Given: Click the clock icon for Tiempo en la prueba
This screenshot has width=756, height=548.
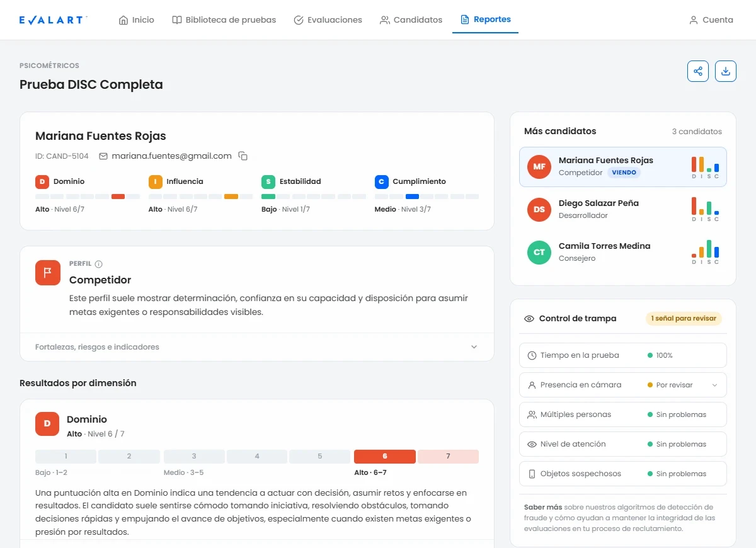Looking at the screenshot, I should 532,355.
